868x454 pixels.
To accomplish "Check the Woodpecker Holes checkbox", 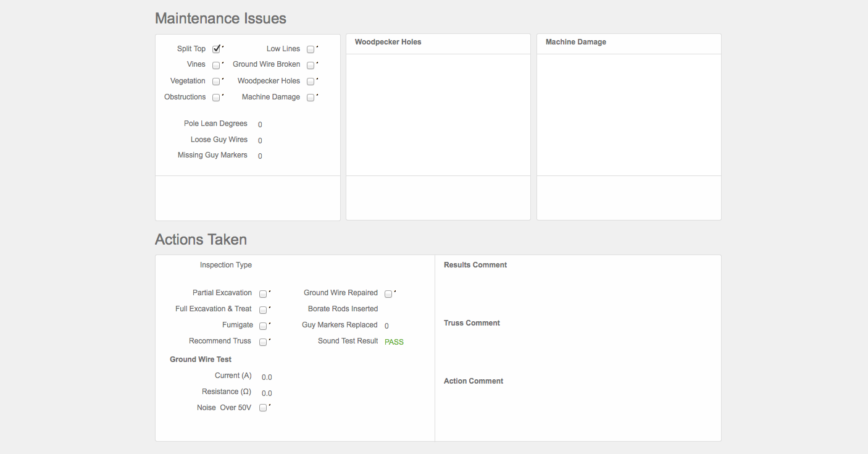I will [x=311, y=82].
